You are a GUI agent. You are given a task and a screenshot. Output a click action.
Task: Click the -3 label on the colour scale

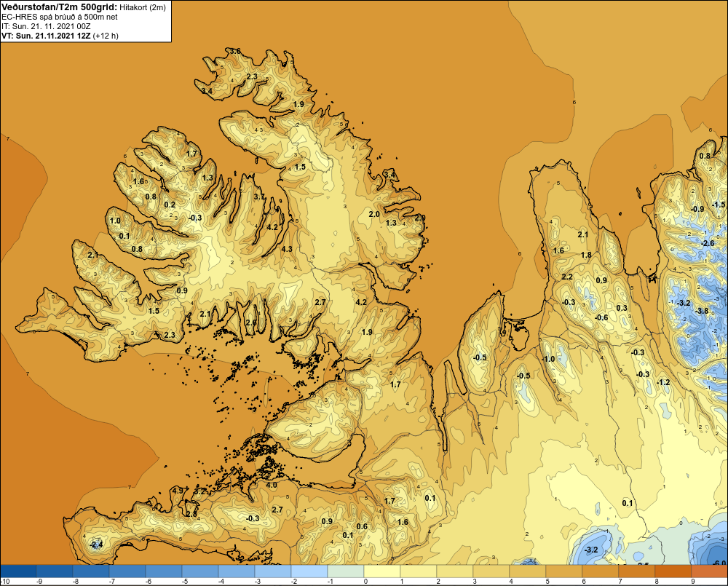(258, 581)
